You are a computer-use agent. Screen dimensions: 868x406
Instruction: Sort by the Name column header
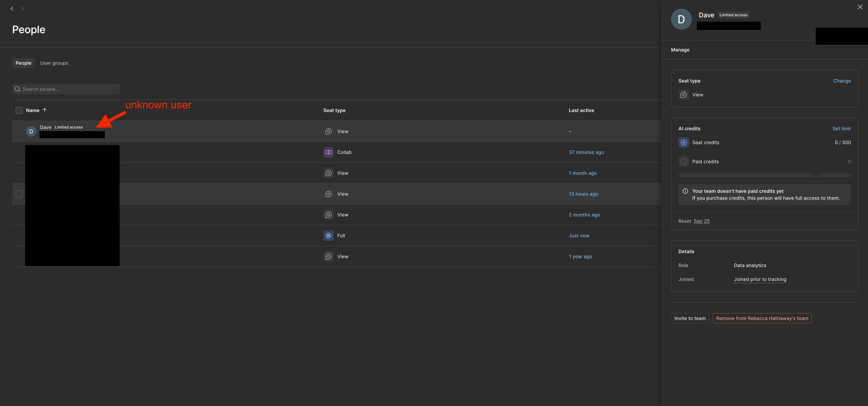(33, 110)
